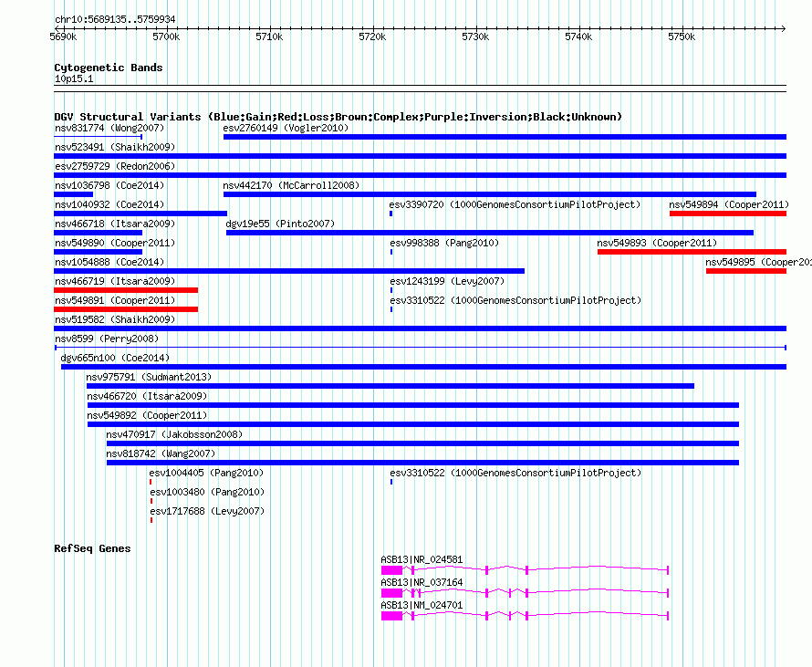Image resolution: width=812 pixels, height=667 pixels.
Task: Open variant dgv19e55 (Pinto2007)
Action: click(280, 224)
